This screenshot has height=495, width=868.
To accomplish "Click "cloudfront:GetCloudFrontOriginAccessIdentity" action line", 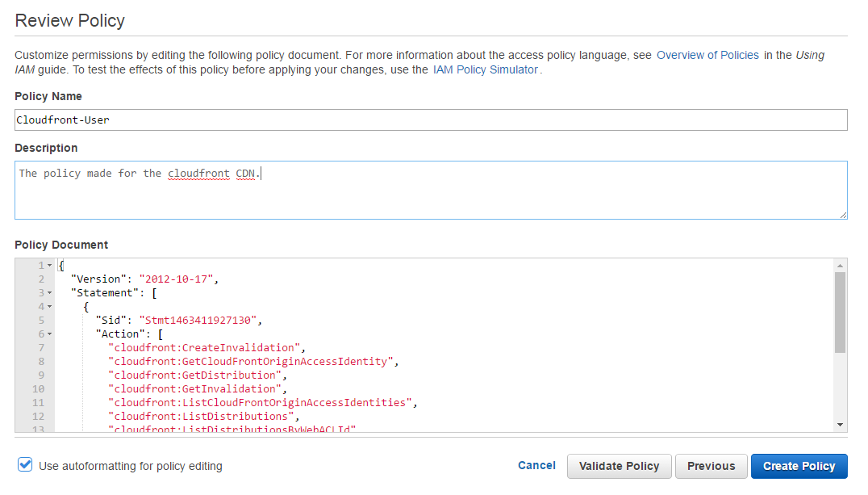I will 251,362.
